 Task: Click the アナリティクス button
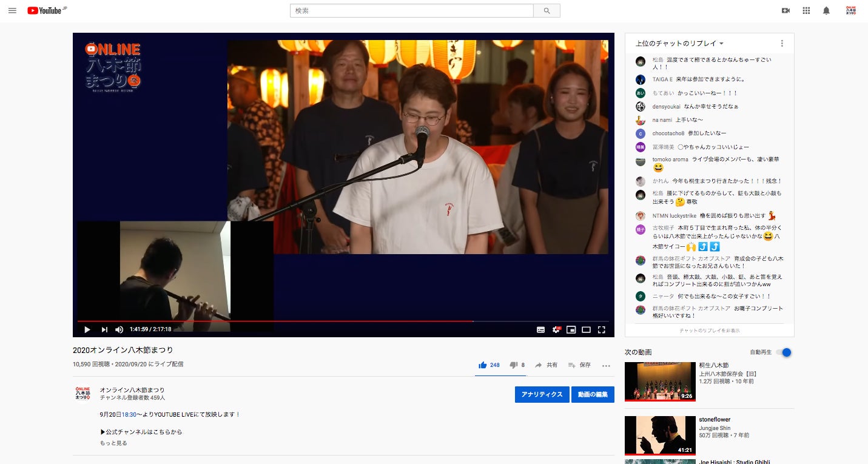pyautogui.click(x=542, y=394)
